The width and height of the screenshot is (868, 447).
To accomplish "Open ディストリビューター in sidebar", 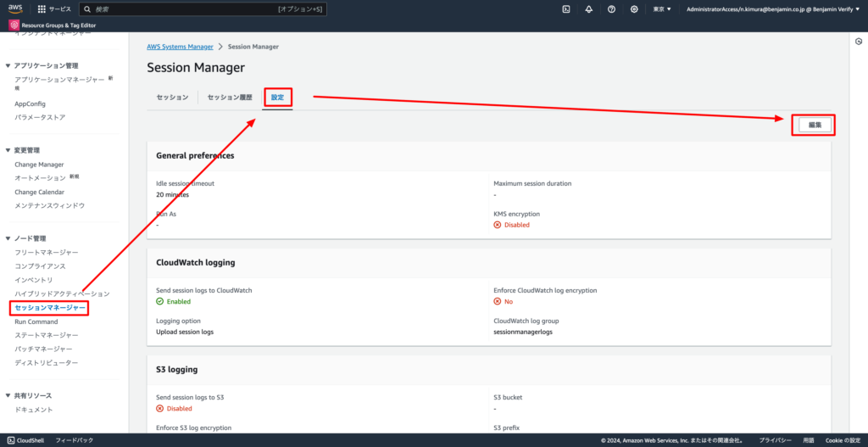I will pyautogui.click(x=47, y=363).
